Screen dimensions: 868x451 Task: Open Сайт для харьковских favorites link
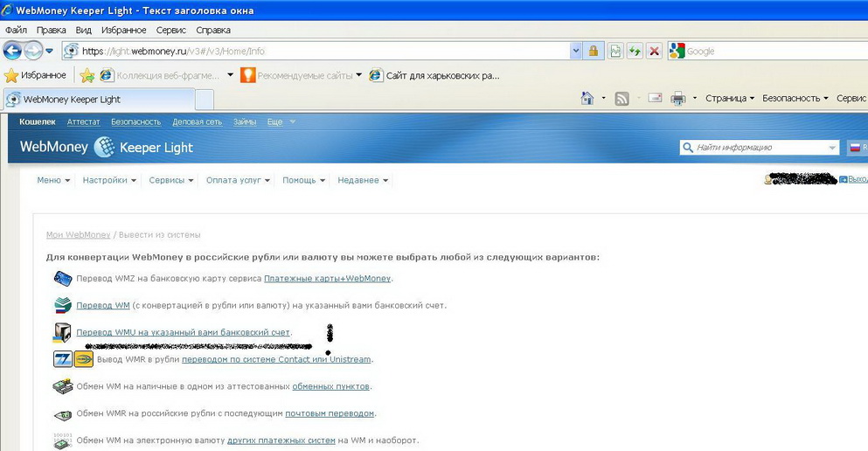(x=434, y=75)
